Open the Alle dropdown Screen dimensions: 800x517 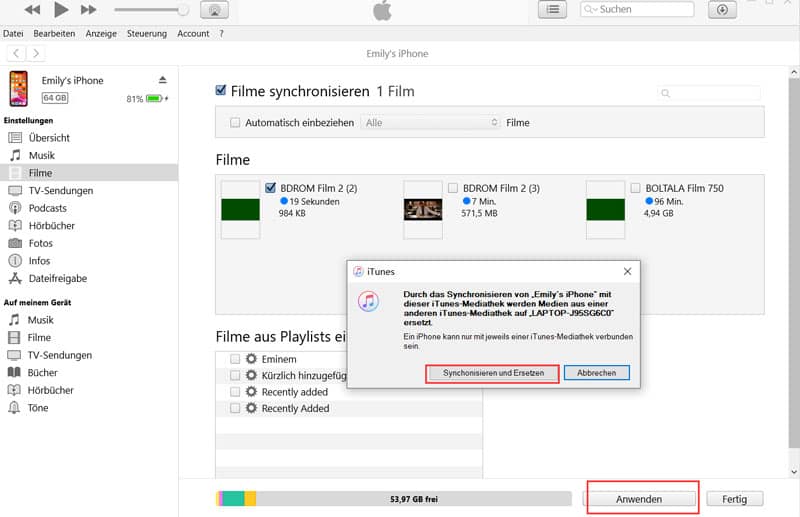(431, 122)
